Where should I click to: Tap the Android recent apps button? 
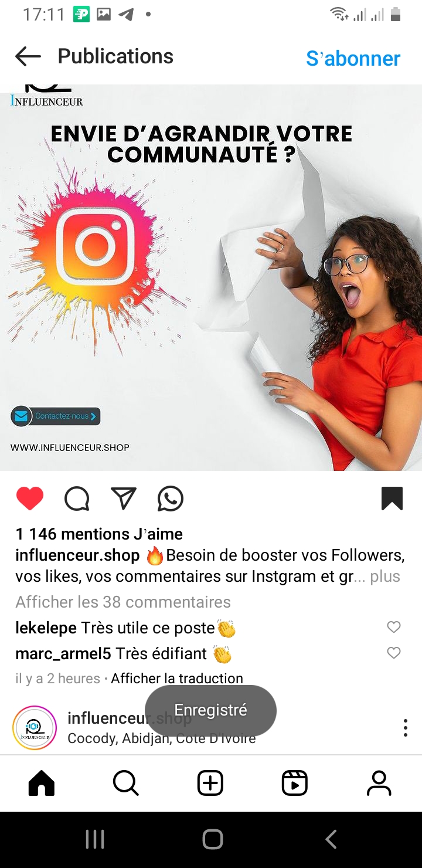pos(95,839)
